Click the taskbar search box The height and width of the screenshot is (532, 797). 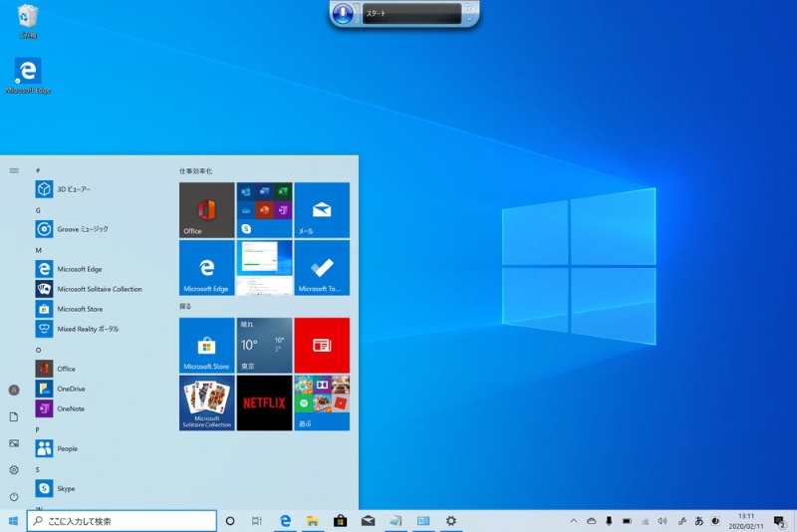(122, 521)
